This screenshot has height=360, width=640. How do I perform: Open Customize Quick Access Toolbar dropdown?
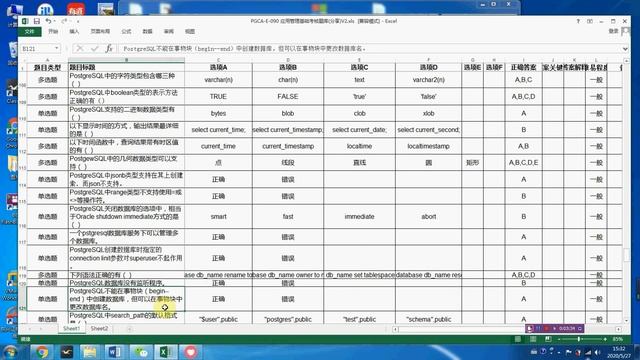pos(78,21)
